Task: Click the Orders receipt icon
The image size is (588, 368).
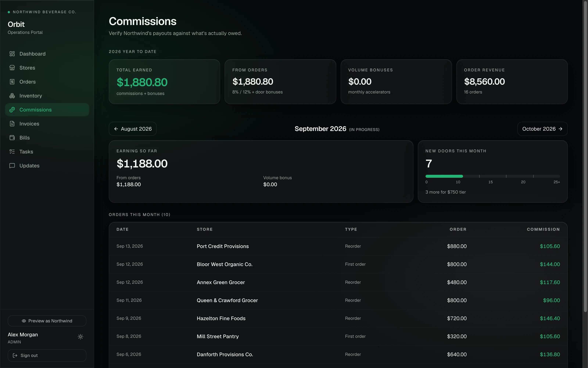Action: pyautogui.click(x=12, y=82)
